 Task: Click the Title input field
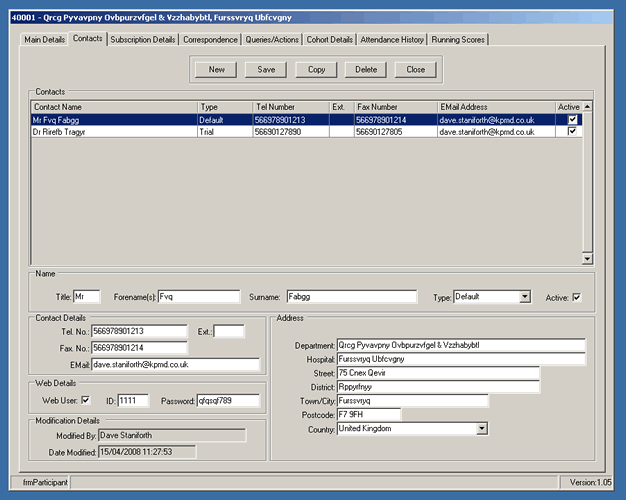click(87, 297)
